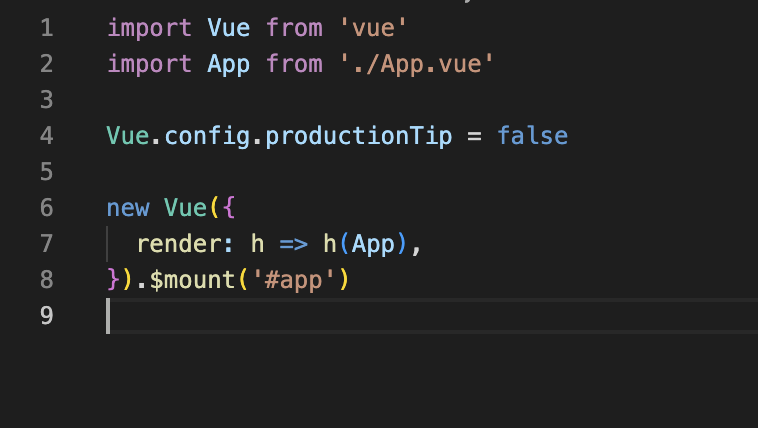The image size is (758, 428).
Task: Click the new keyword on line 6
Action: click(x=128, y=208)
